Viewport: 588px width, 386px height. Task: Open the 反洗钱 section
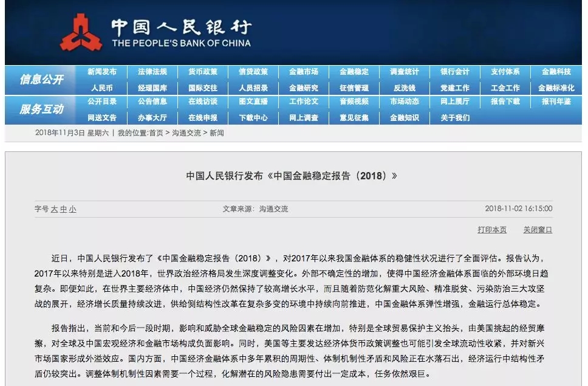click(x=405, y=88)
